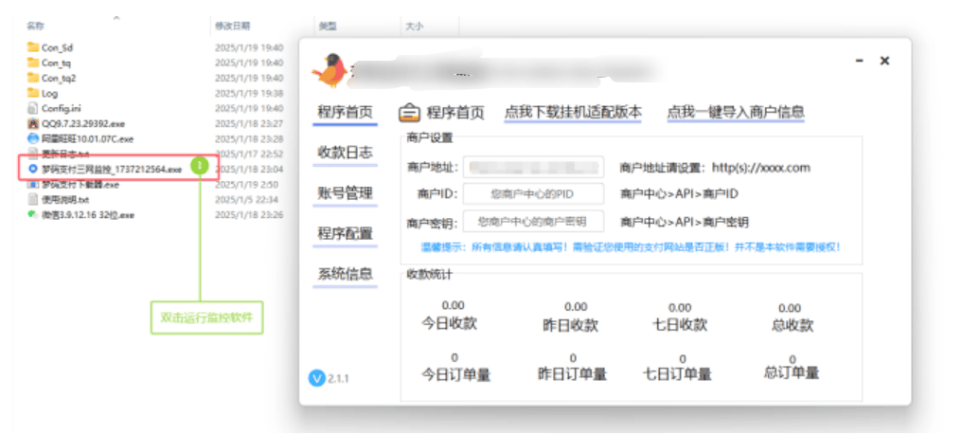Click the 点我下载挂机适配版本 link

pos(573,112)
